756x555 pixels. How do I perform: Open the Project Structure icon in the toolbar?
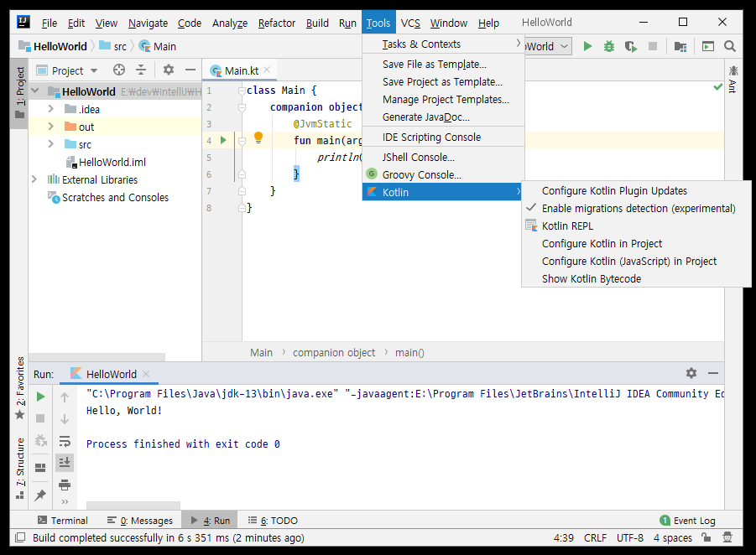(680, 46)
